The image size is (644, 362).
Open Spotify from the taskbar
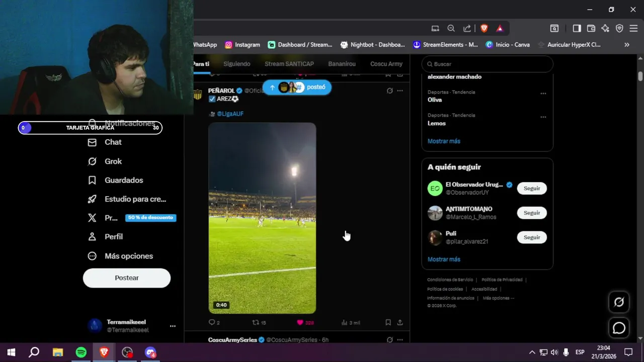[81, 352]
